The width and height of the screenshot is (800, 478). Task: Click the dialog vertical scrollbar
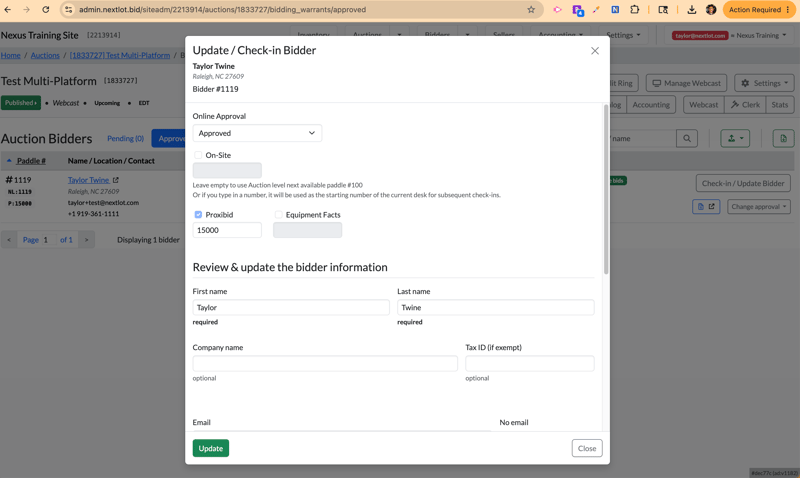coord(606,189)
